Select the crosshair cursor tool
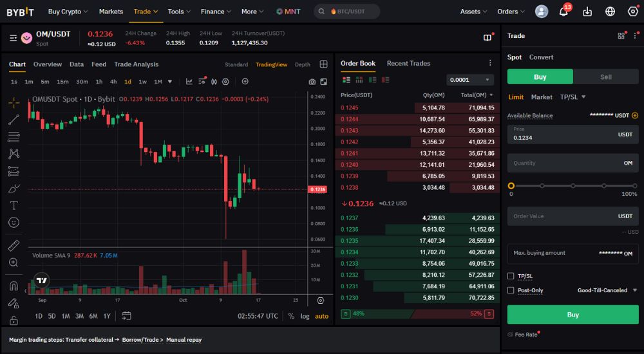 coord(14,103)
